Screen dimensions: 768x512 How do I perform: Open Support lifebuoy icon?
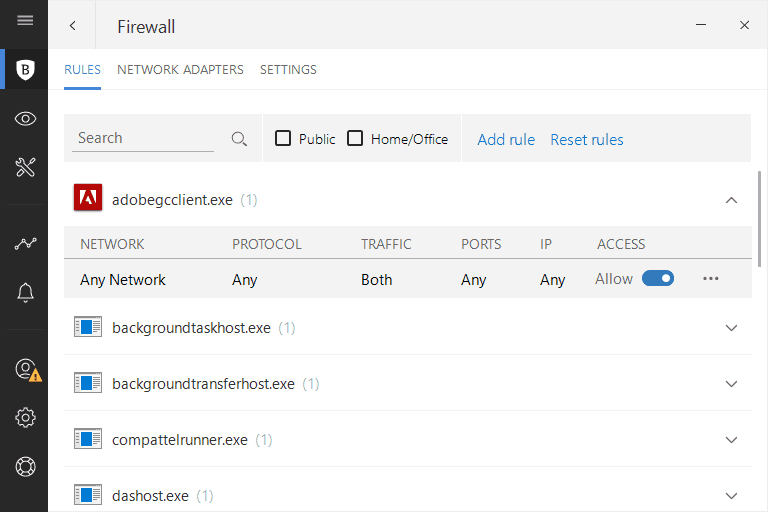point(25,466)
